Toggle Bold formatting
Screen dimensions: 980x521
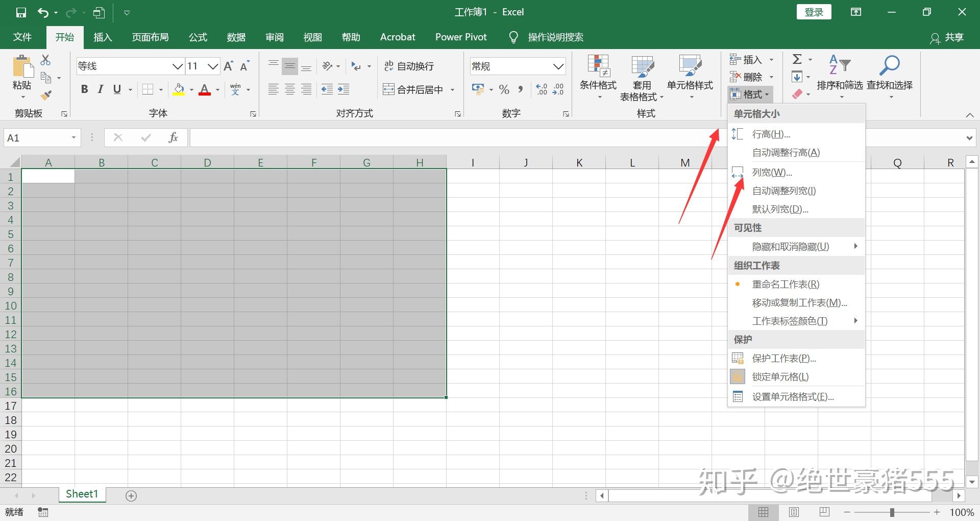tap(85, 89)
